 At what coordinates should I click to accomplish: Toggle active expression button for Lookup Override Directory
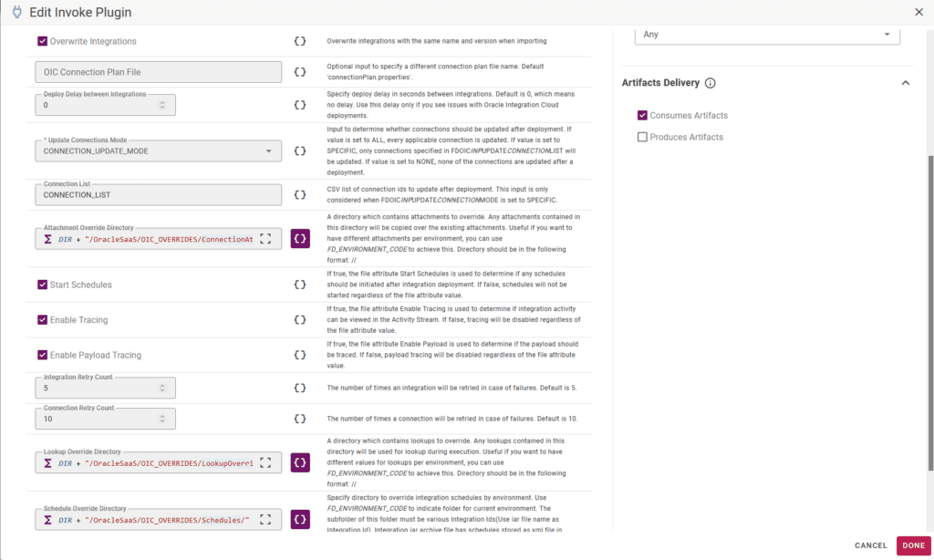pyautogui.click(x=300, y=463)
